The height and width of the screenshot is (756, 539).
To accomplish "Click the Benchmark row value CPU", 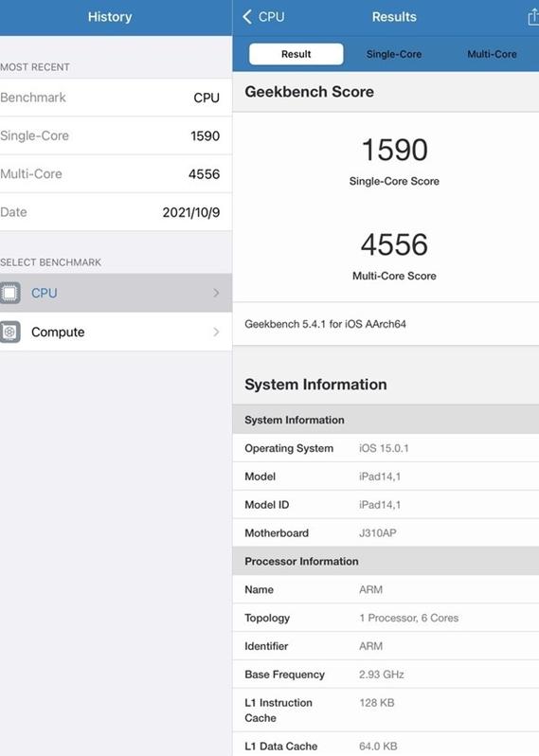I will (x=207, y=98).
